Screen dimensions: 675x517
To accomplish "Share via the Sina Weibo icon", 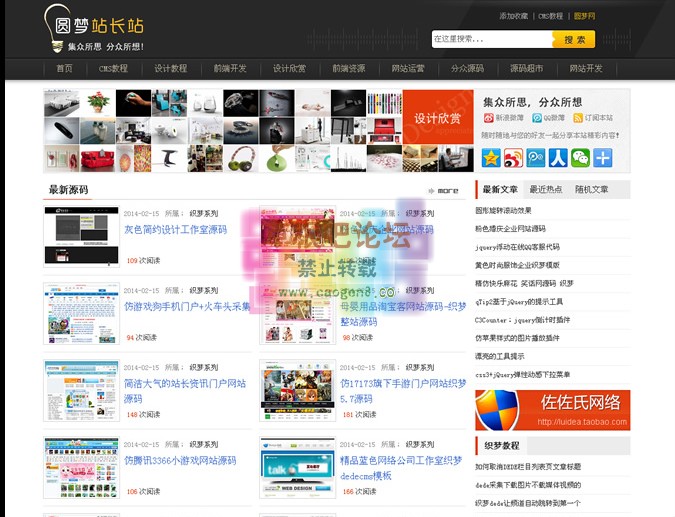I will (x=514, y=158).
